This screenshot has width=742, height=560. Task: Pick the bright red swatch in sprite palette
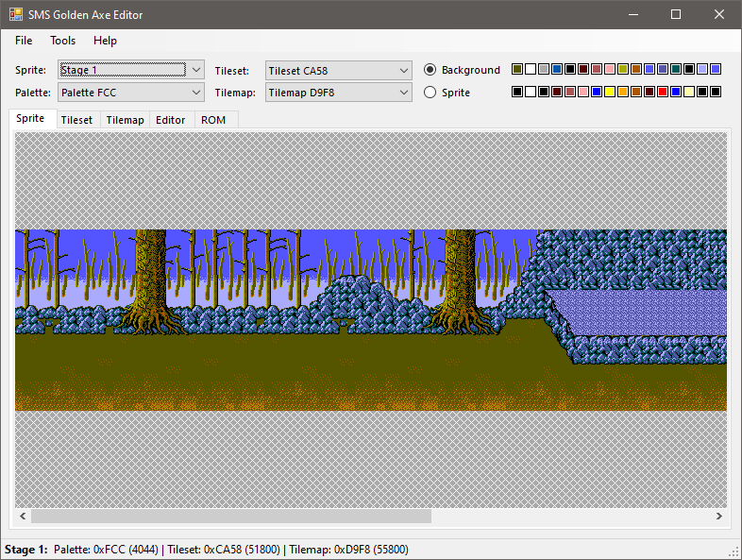[x=663, y=92]
